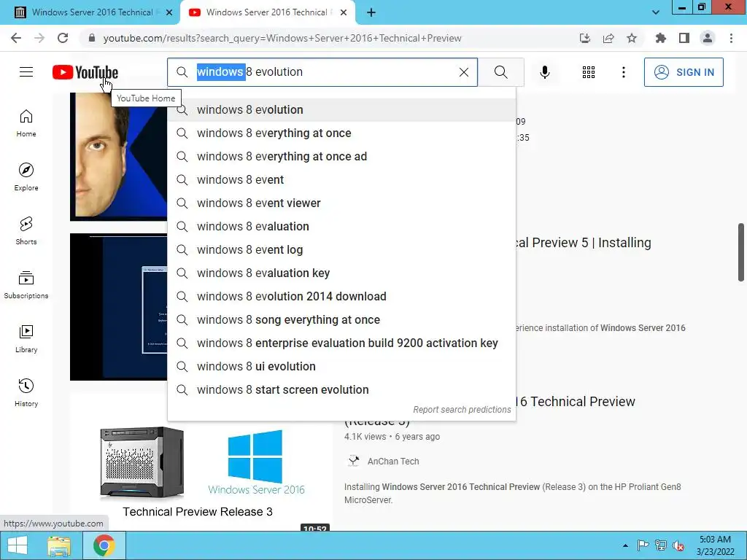
Task: Choose suggestion "windows 8 evaluation"
Action: point(341,227)
